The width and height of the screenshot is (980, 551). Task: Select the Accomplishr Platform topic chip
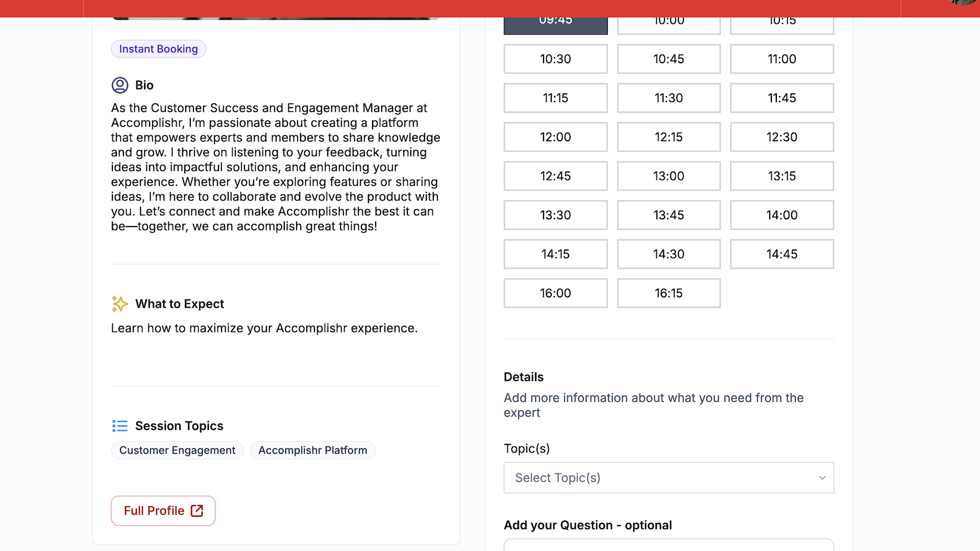[x=313, y=450]
